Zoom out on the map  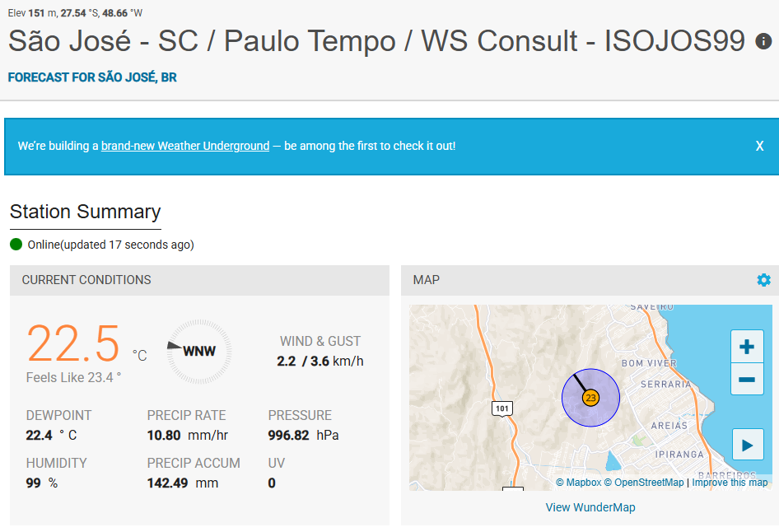[747, 380]
